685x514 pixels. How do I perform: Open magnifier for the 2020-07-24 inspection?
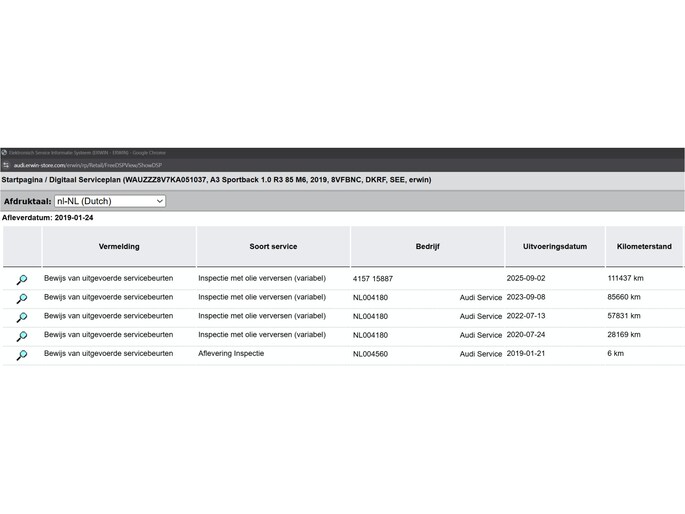pos(21,336)
